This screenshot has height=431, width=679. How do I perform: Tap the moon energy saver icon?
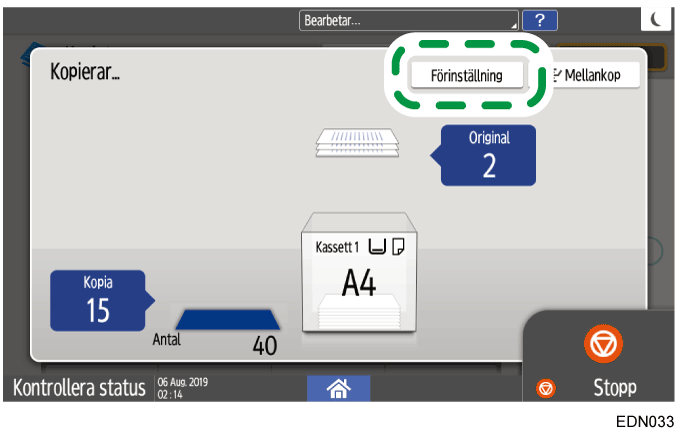pos(655,20)
